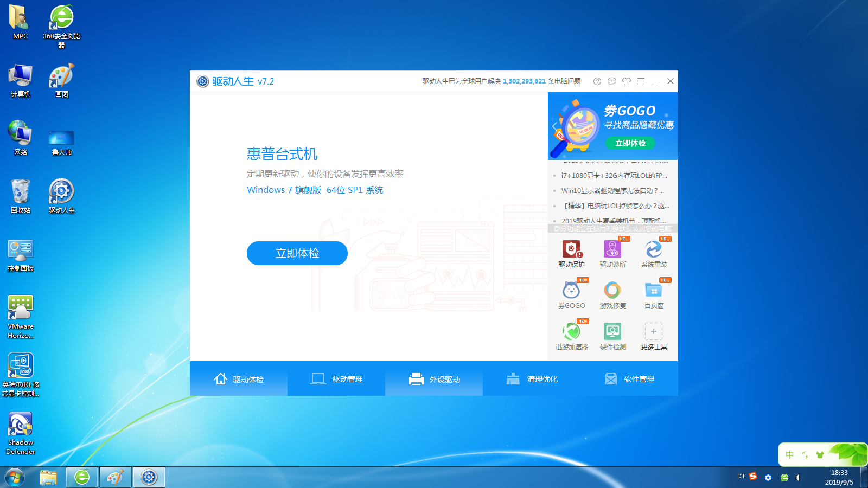Open the 鲁大师 desktop shortcut
Image resolution: width=868 pixels, height=488 pixels.
pos(61,142)
